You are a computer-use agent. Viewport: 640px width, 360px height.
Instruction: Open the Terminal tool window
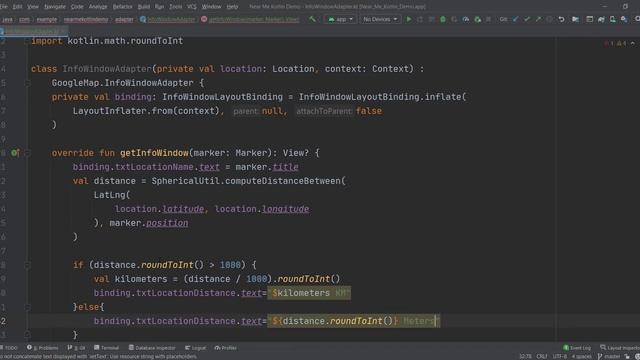click(107, 348)
